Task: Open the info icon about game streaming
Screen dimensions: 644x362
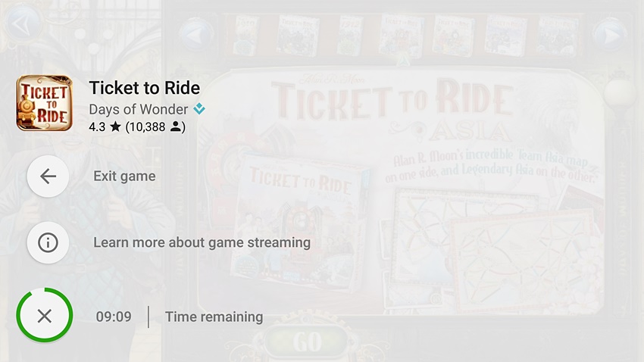Action: pos(48,243)
